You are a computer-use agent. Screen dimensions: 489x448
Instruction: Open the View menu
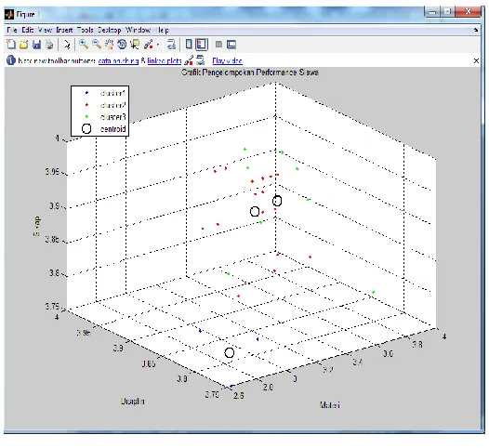(45, 30)
